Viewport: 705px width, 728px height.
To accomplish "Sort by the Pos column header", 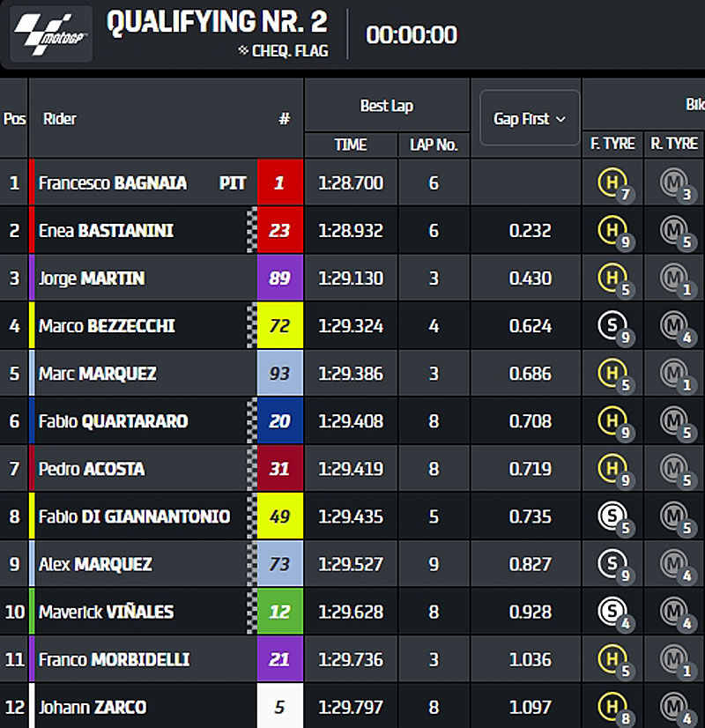I will pos(14,119).
